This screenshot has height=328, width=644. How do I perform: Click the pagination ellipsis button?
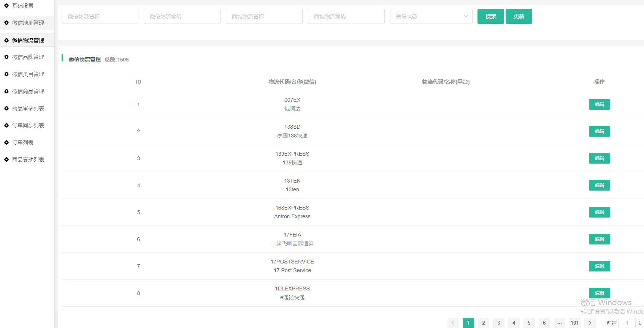tap(560, 323)
